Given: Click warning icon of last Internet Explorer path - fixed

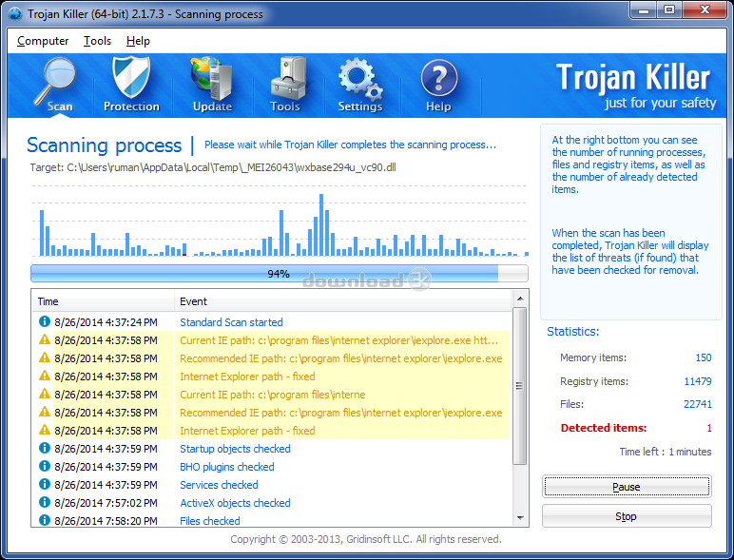Looking at the screenshot, I should pyautogui.click(x=45, y=430).
